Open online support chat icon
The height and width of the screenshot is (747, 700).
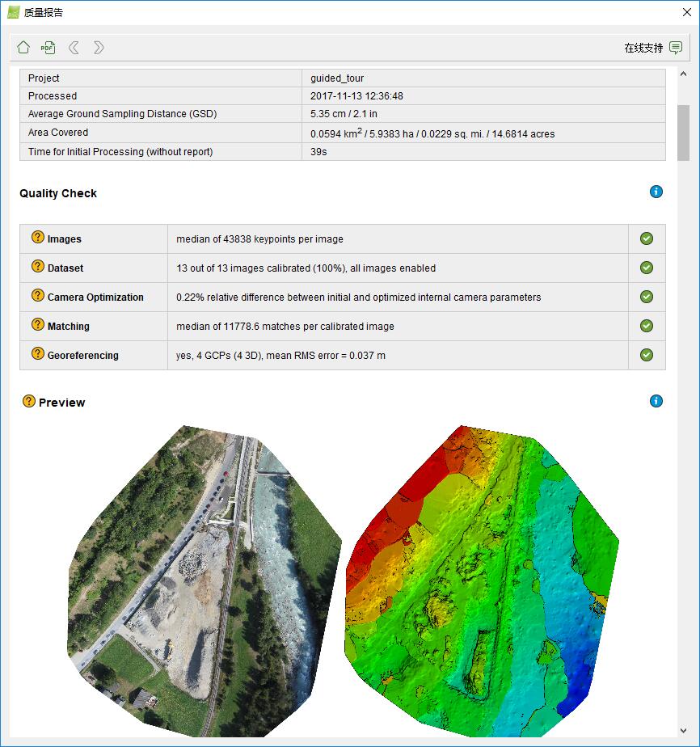tap(676, 48)
